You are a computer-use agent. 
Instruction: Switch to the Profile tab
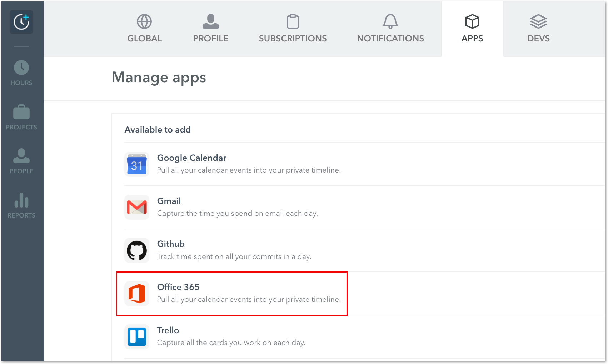pos(210,29)
